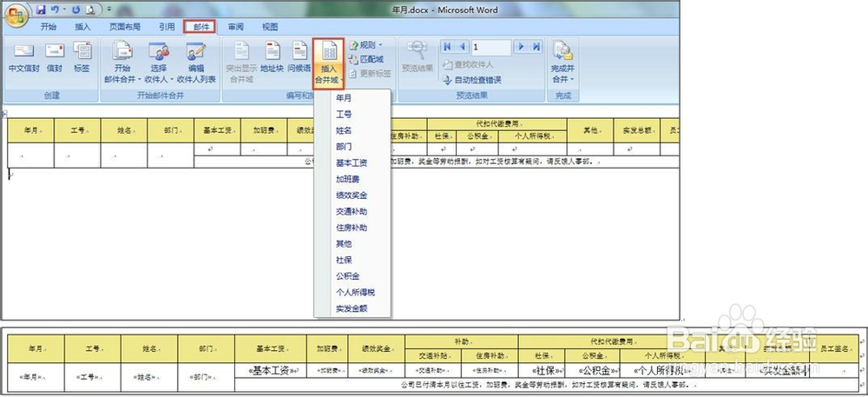Choose 加班费 in merge field list
The height and width of the screenshot is (397, 868).
348,180
